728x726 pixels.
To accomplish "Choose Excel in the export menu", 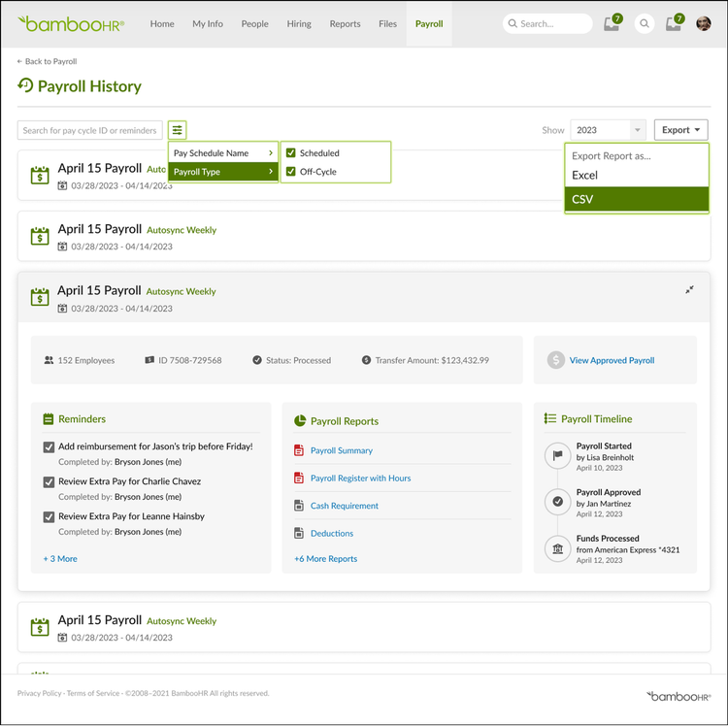I will tap(637, 175).
